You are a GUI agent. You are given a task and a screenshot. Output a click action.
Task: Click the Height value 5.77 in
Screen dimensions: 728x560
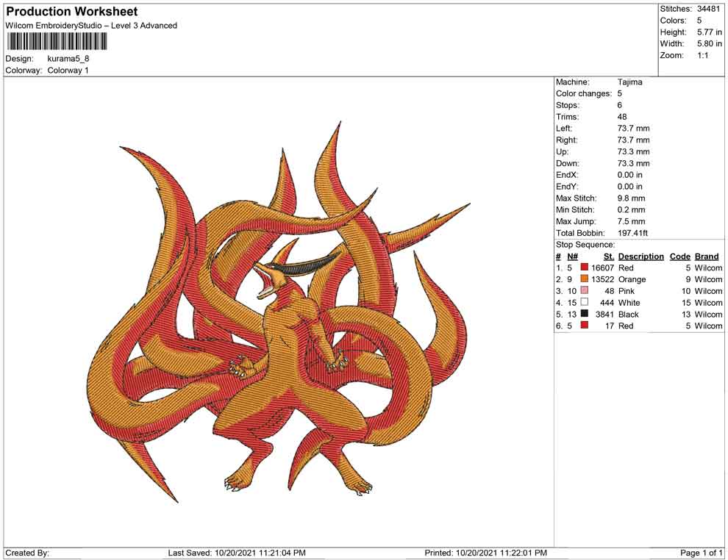[710, 32]
